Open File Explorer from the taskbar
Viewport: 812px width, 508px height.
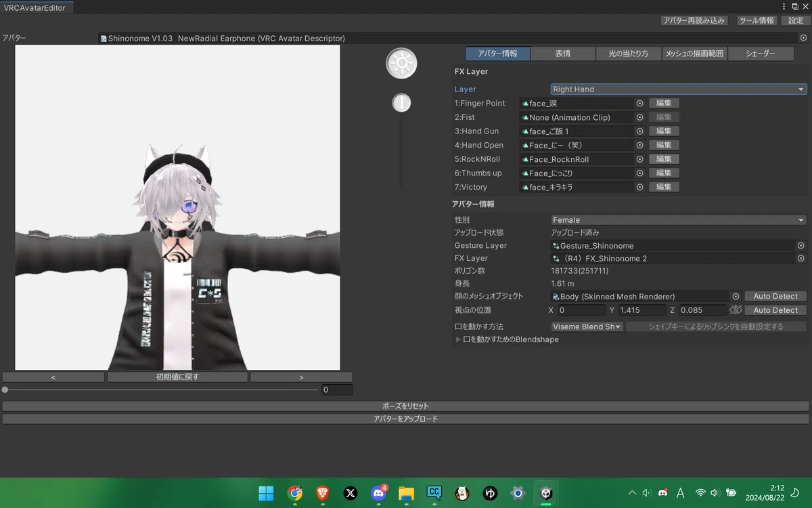[406, 493]
